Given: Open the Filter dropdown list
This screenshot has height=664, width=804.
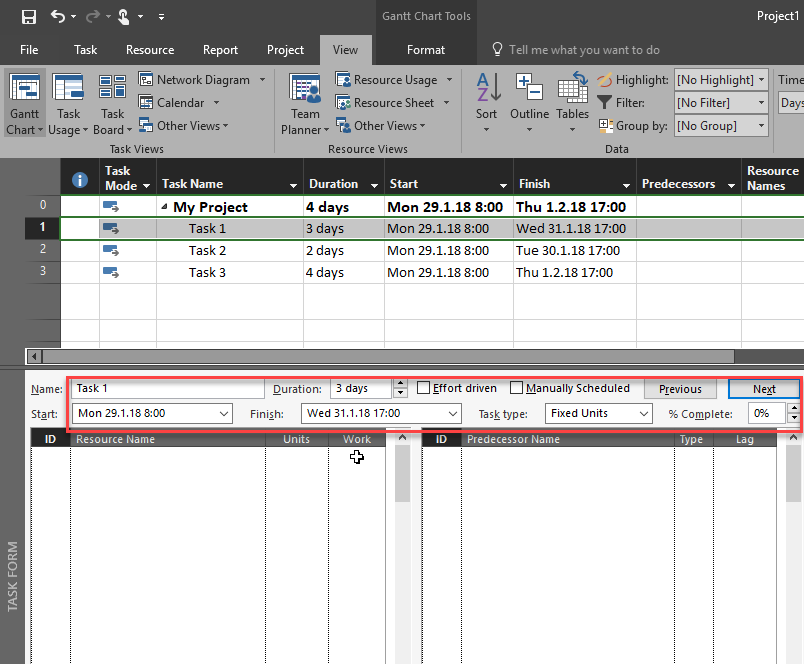Looking at the screenshot, I should coord(721,103).
